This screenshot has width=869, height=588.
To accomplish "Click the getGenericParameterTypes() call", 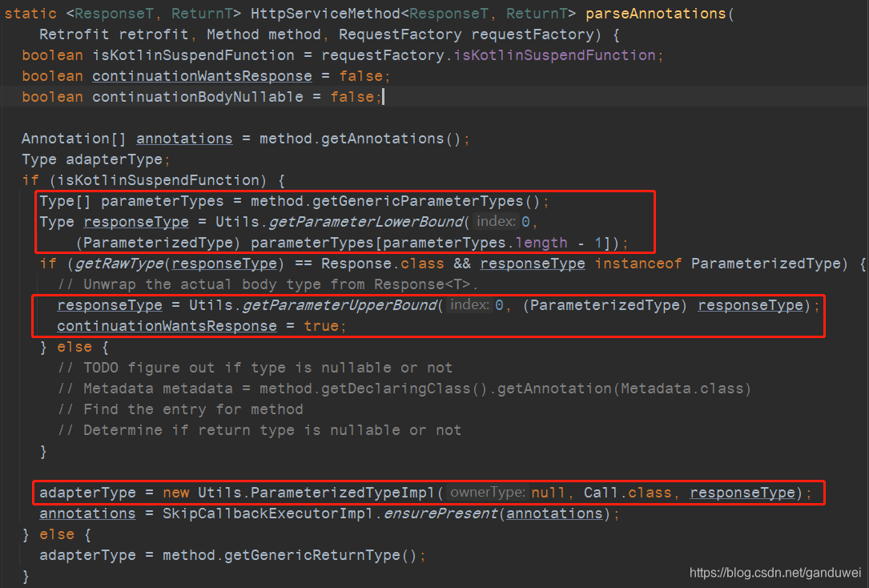I will coord(426,201).
